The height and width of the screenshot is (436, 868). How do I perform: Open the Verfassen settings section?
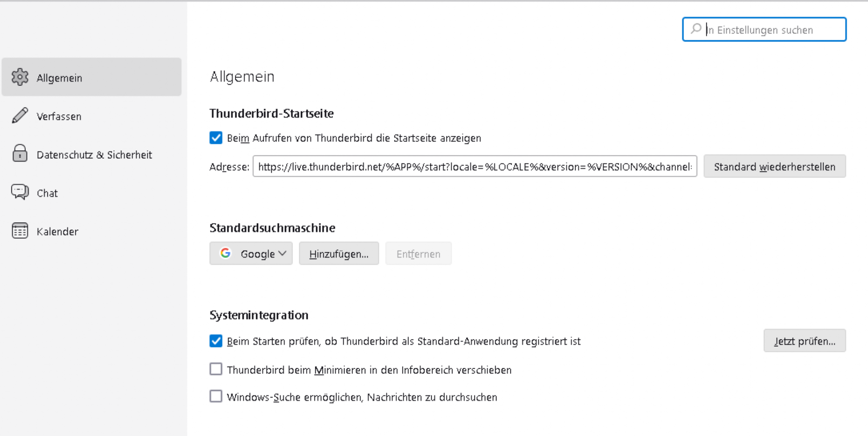(59, 116)
